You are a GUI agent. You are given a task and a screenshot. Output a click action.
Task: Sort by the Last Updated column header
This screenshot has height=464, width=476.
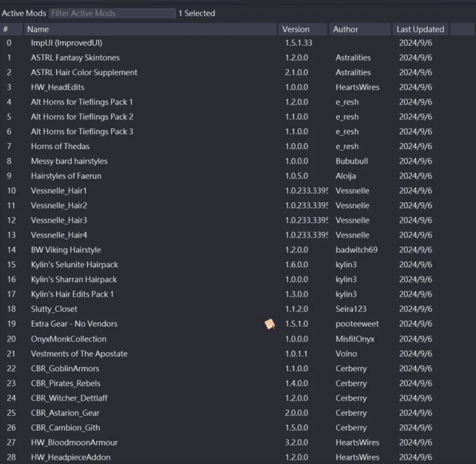[x=420, y=29]
